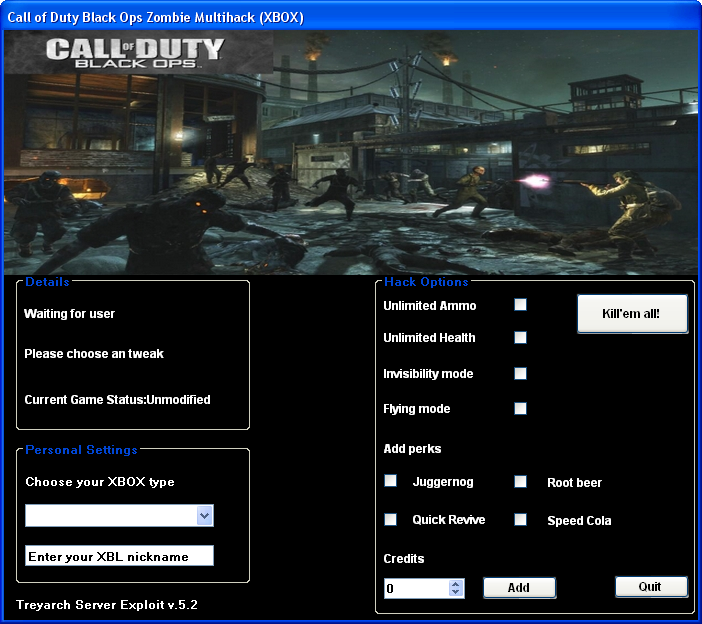Click the 'Details' group title
This screenshot has height=624, width=702.
click(x=47, y=282)
